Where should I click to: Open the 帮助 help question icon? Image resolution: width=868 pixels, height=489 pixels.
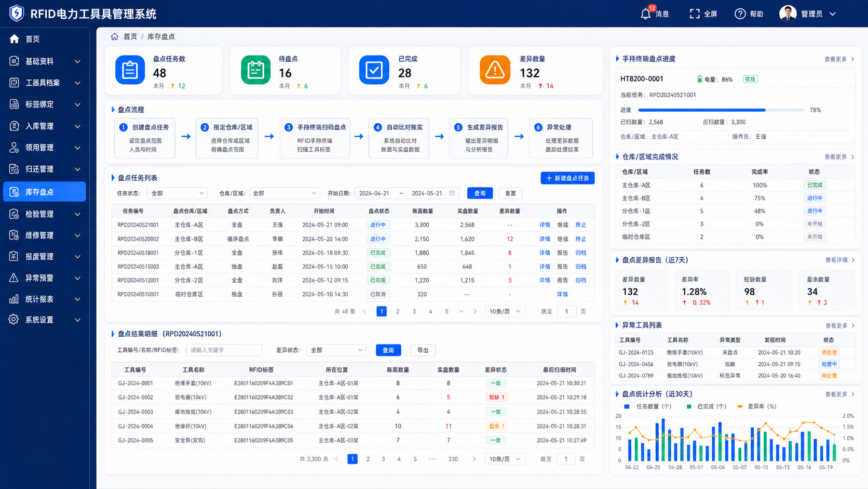click(x=740, y=14)
